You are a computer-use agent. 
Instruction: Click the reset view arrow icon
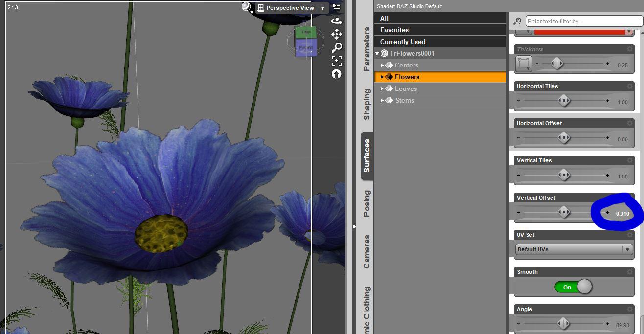337,74
